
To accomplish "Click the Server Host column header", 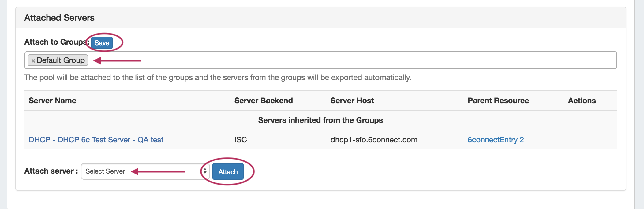I will pos(352,101).
